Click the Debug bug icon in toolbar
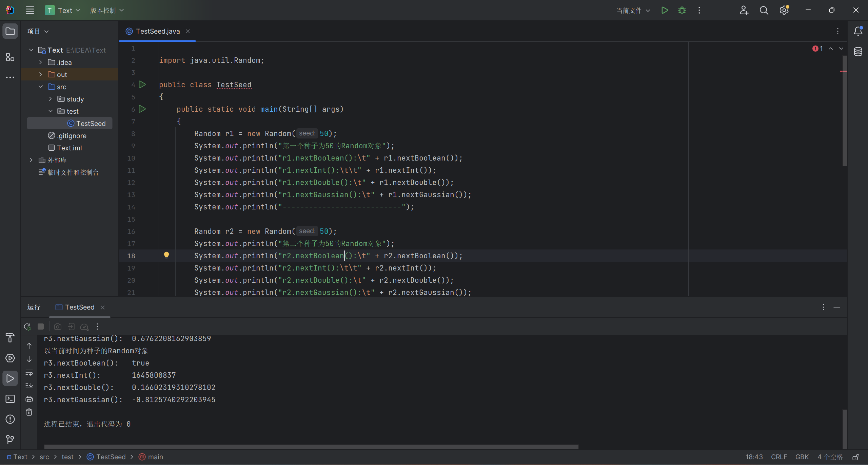The image size is (868, 465). 682,11
